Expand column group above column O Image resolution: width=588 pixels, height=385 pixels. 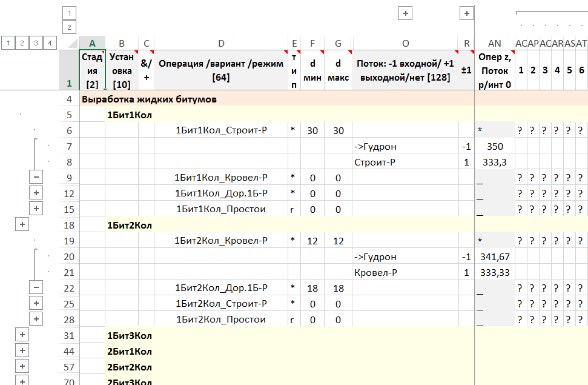(x=405, y=13)
